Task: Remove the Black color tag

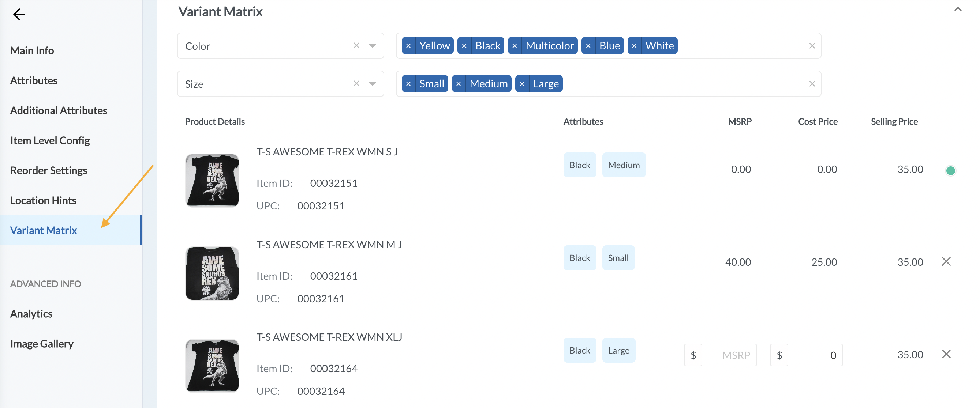Action: [464, 45]
